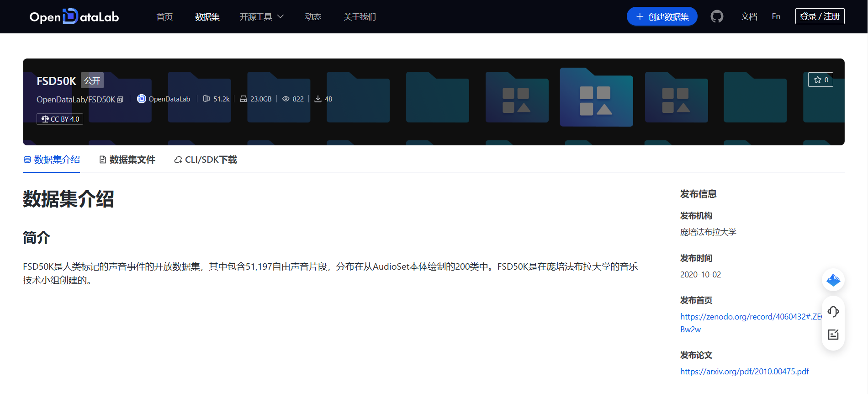Click the OpenDataLab/FSD50K repository path
Screen dimensions: 868x394
click(76, 99)
